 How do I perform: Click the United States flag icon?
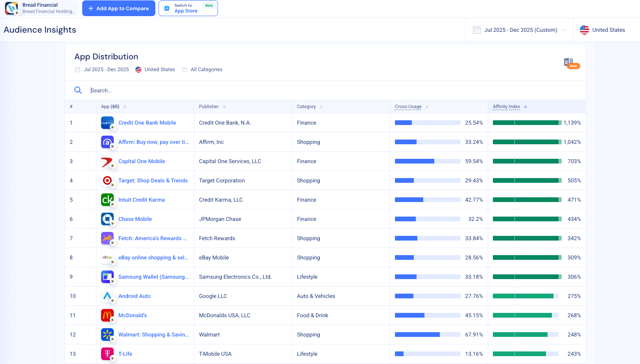(x=585, y=29)
